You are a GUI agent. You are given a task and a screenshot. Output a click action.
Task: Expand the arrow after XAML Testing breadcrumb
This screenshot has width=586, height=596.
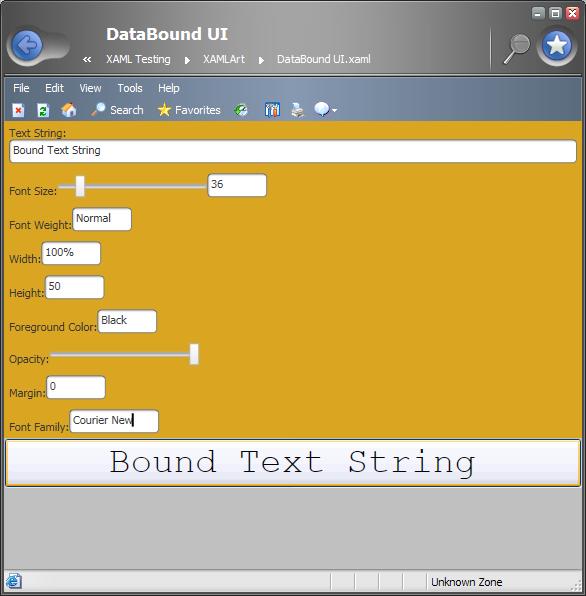pyautogui.click(x=187, y=60)
